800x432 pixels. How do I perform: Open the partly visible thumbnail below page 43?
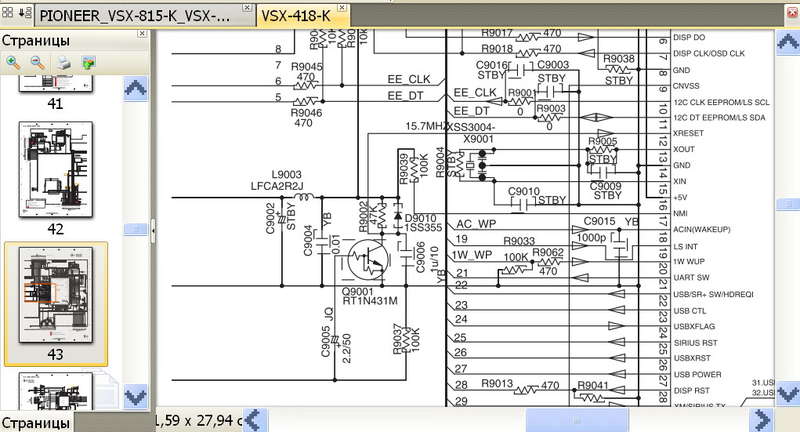[x=56, y=391]
